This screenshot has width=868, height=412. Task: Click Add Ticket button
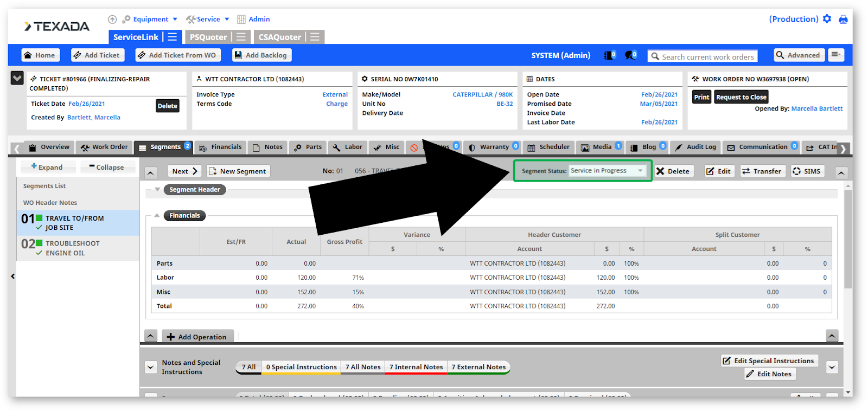(x=98, y=55)
